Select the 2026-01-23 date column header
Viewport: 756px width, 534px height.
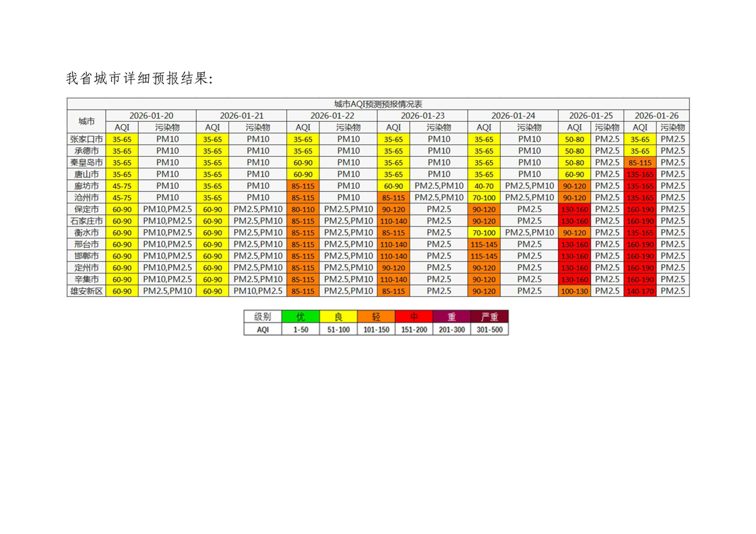[x=422, y=116]
